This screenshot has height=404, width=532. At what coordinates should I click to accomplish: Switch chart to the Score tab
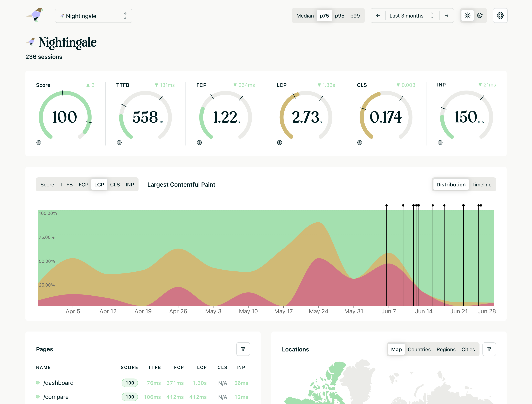47,185
